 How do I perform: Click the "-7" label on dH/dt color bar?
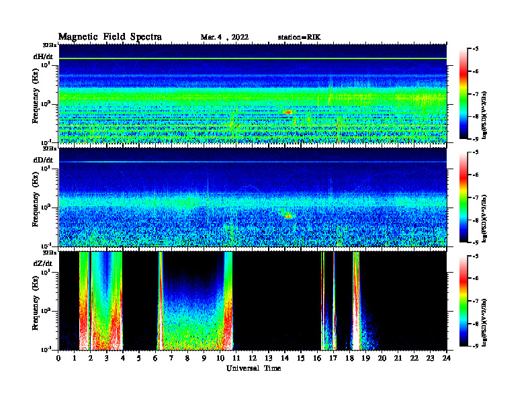(x=476, y=94)
